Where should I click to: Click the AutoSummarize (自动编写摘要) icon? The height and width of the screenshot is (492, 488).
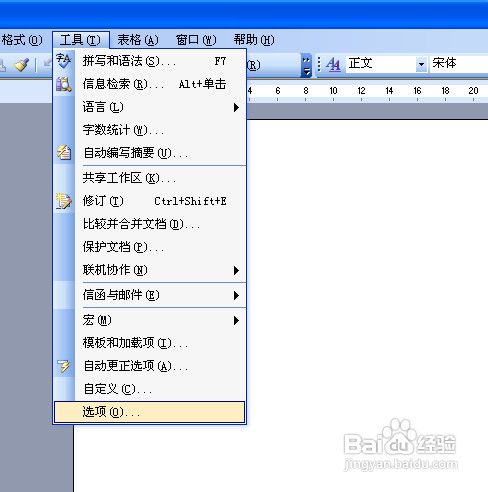point(64,153)
